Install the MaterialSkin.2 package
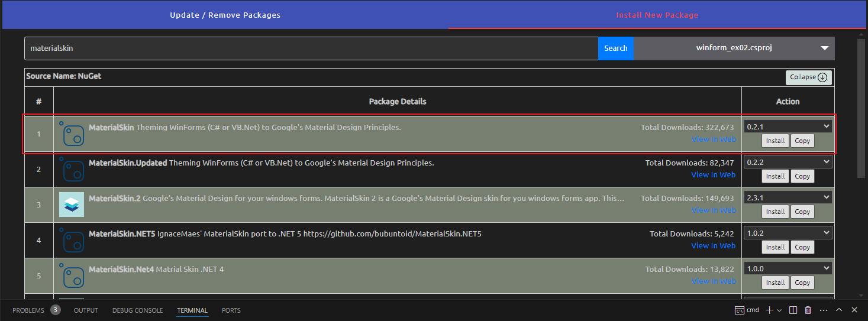Viewport: 868px width, 321px height. coord(775,212)
